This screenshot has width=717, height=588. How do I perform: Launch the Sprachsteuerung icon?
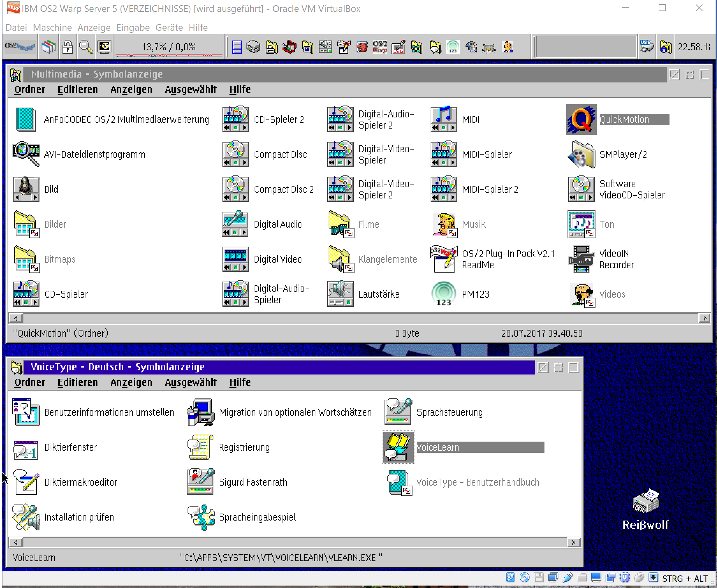point(398,412)
